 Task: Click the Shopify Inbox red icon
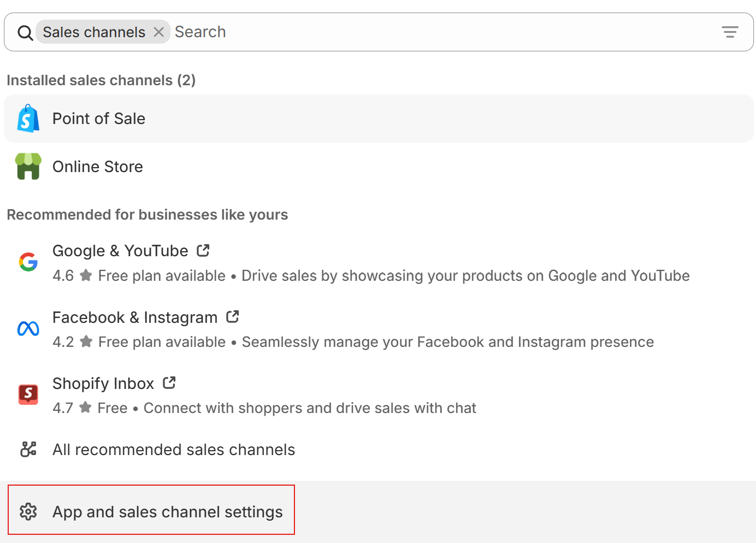(28, 394)
